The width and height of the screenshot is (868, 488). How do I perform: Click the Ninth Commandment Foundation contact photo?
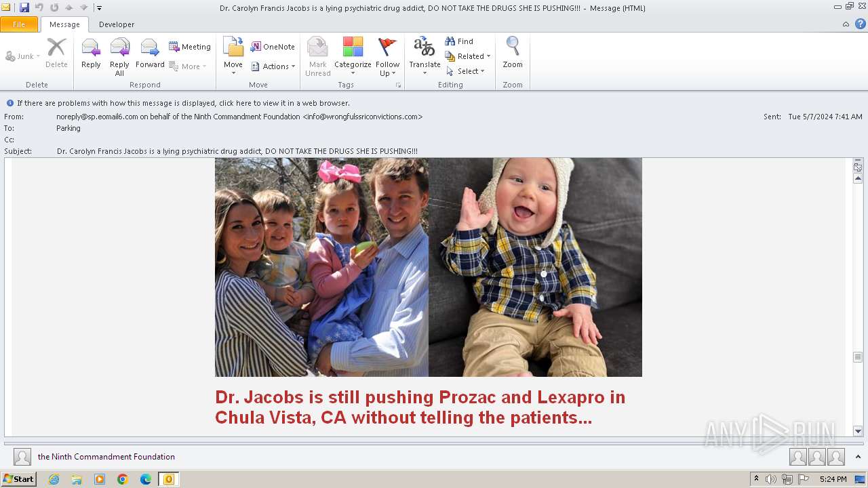coord(22,457)
